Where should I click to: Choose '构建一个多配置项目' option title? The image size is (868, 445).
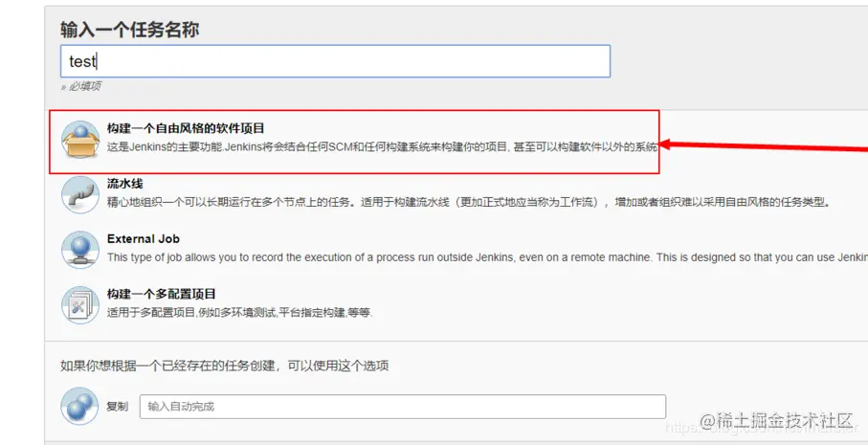161,294
